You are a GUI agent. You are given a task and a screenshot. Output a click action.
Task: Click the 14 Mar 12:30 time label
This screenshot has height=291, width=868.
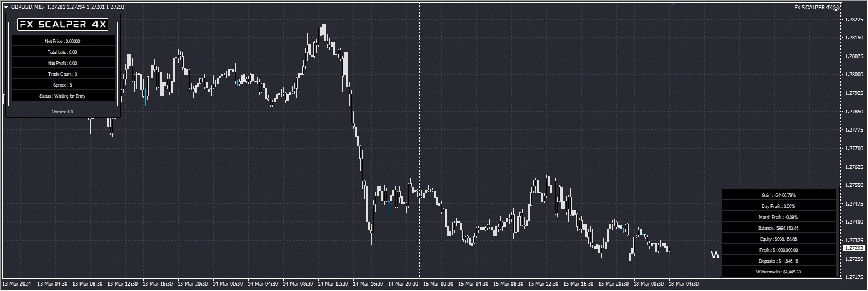[333, 284]
